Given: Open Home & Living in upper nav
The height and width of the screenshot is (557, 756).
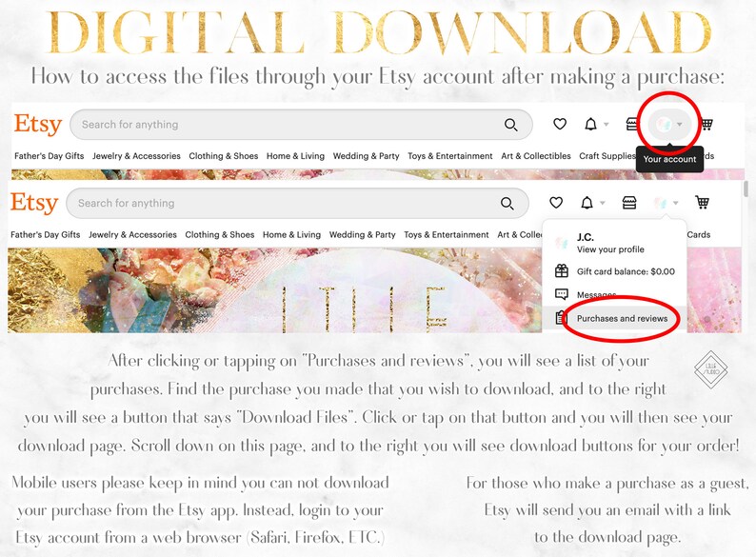Looking at the screenshot, I should (295, 156).
